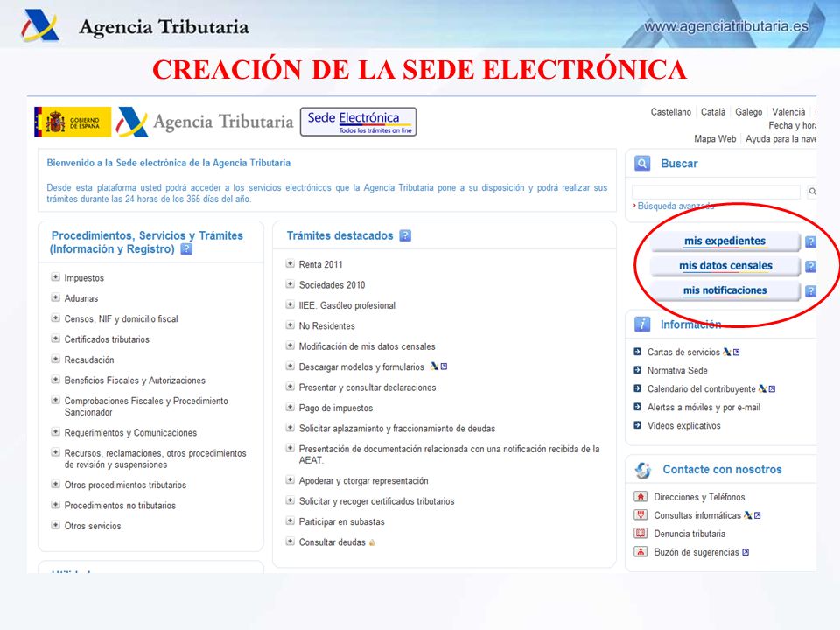This screenshot has width=840, height=630.
Task: Click into the Buscar search field
Action: tap(717, 192)
